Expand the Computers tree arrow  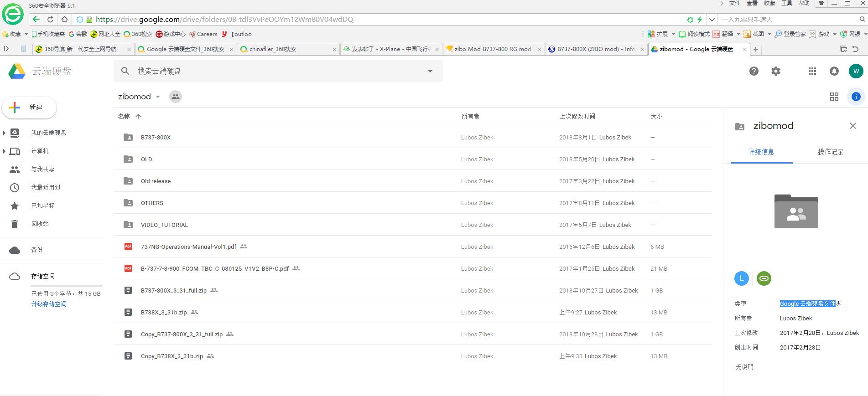[x=4, y=151]
